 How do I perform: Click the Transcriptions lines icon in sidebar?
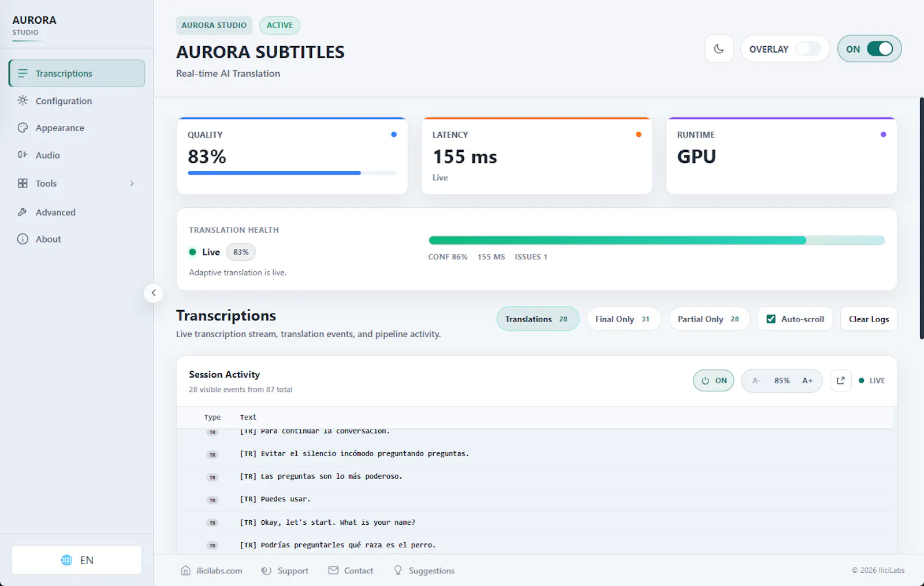click(x=23, y=73)
